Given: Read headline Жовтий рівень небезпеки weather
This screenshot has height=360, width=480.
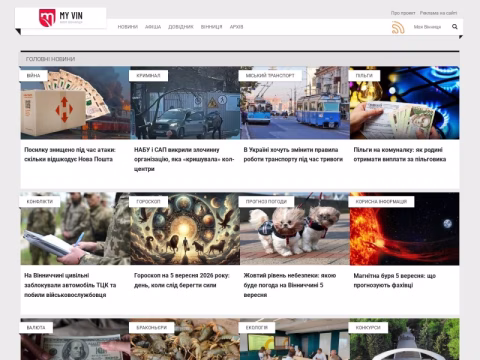Looking at the screenshot, I should coord(290,285).
